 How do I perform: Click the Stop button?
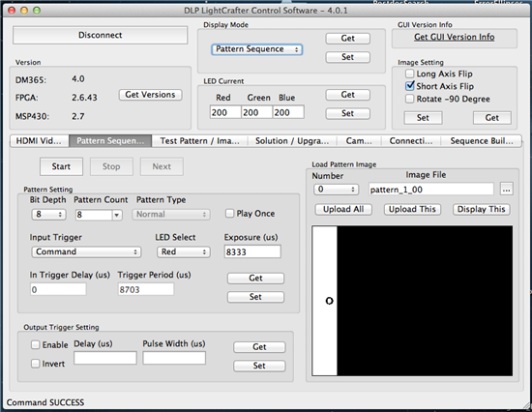coord(111,166)
